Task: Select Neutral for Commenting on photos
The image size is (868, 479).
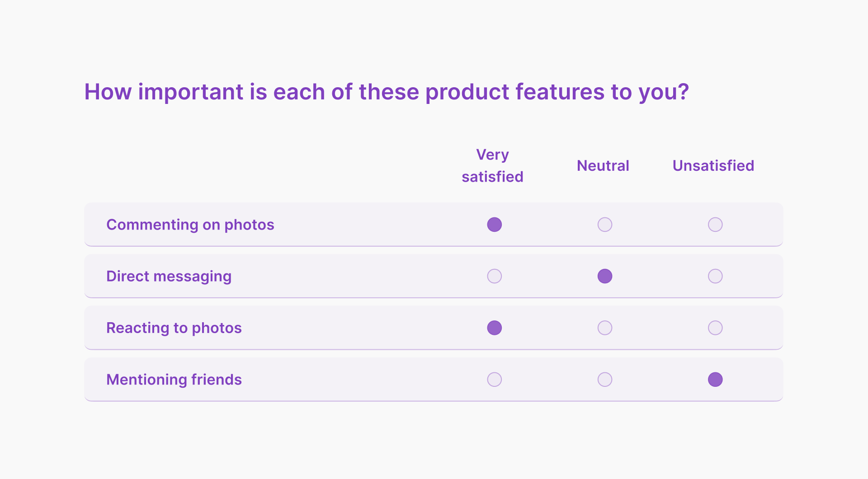Action: [605, 224]
